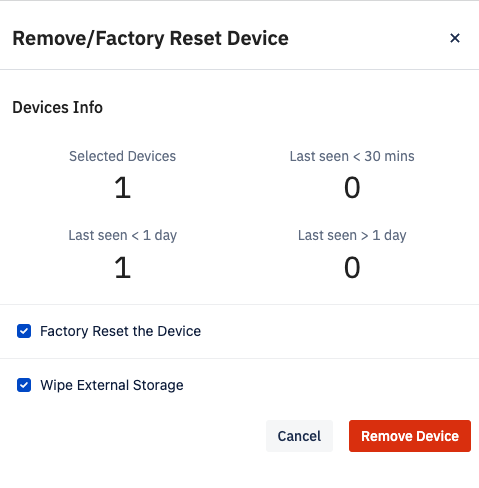Image resolution: width=479 pixels, height=488 pixels.
Task: Click the number under 'Last seen < 1 day'
Action: [x=122, y=267]
